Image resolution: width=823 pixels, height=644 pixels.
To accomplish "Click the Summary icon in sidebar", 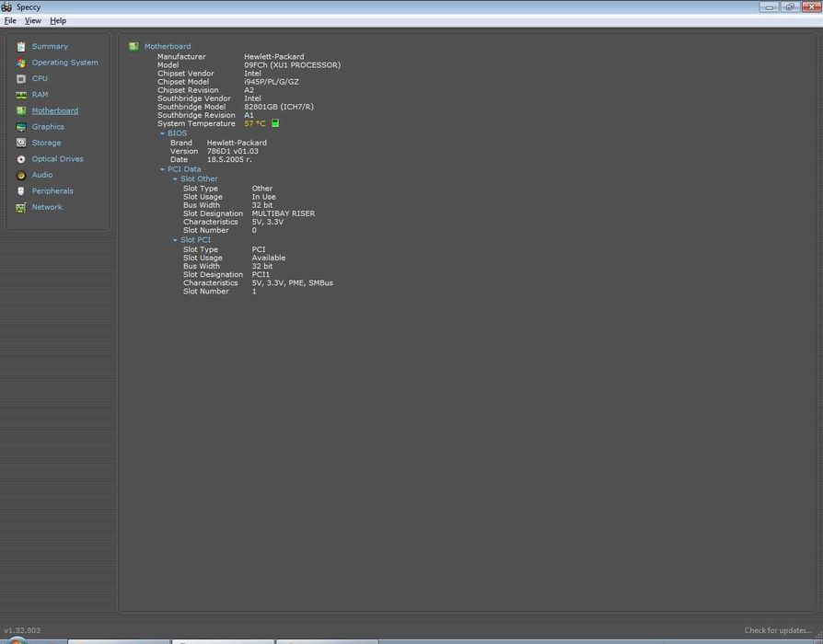I will coord(21,47).
